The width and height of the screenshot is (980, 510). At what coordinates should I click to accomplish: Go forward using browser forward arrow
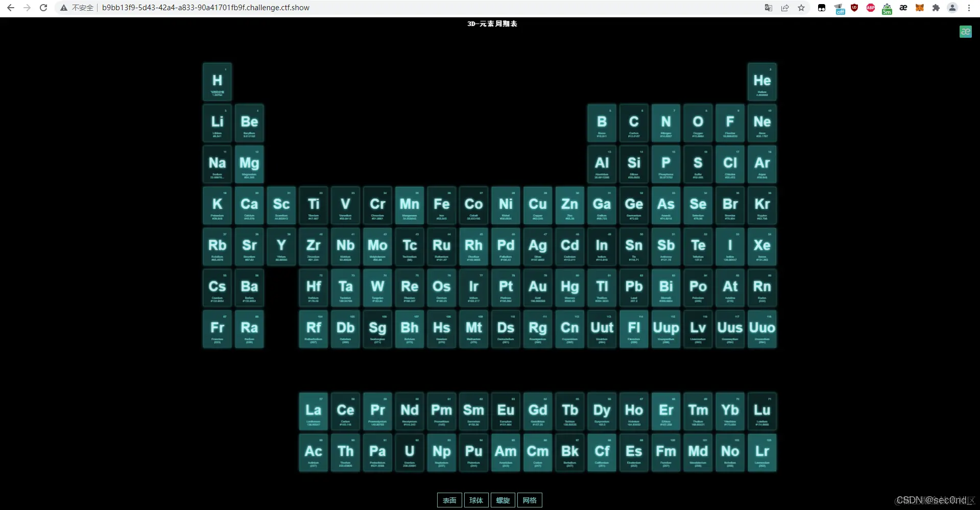tap(27, 8)
